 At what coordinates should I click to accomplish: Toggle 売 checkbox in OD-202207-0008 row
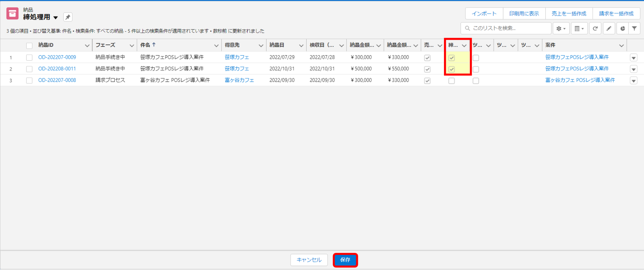(428, 81)
